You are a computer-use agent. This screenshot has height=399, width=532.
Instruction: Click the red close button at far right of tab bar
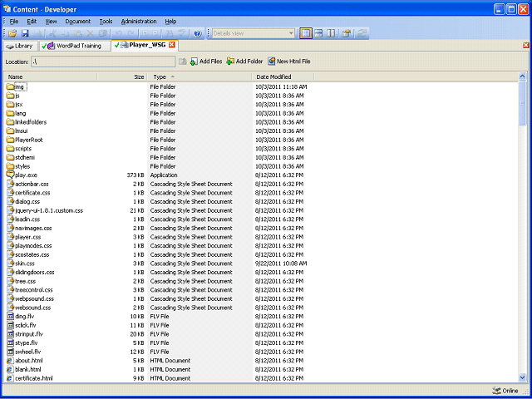pyautogui.click(x=526, y=45)
